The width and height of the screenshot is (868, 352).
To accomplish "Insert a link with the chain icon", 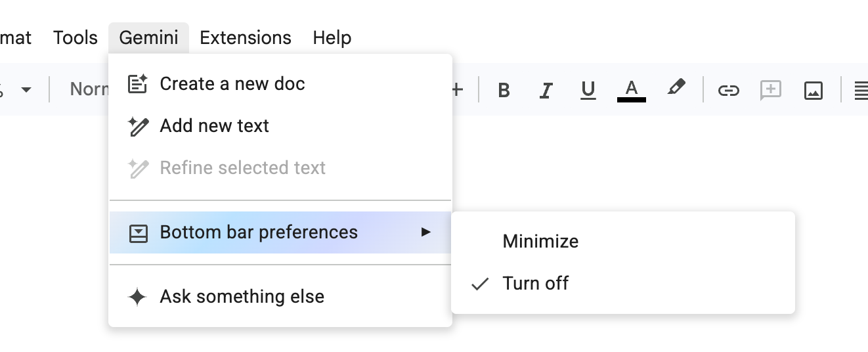I will (728, 90).
